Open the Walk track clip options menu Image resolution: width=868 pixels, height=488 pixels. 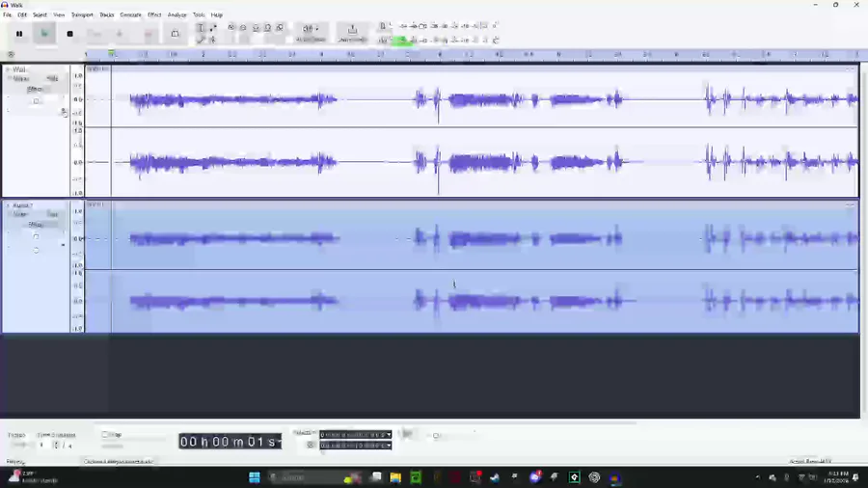pos(851,68)
